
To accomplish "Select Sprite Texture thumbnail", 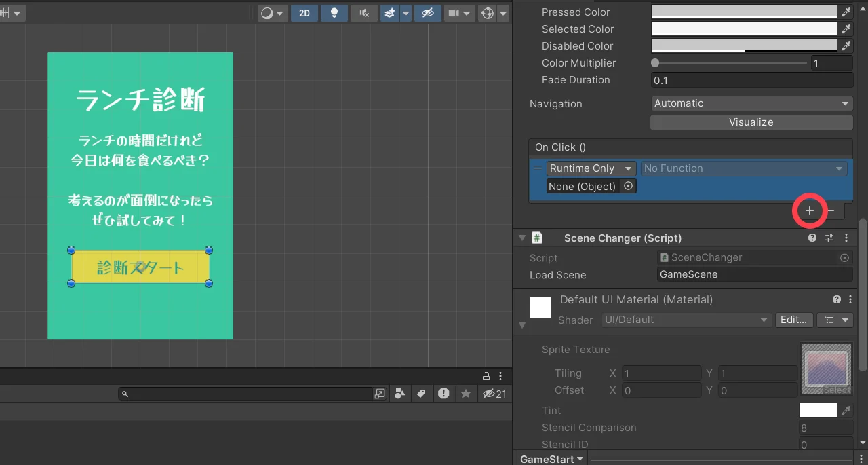I will [826, 369].
